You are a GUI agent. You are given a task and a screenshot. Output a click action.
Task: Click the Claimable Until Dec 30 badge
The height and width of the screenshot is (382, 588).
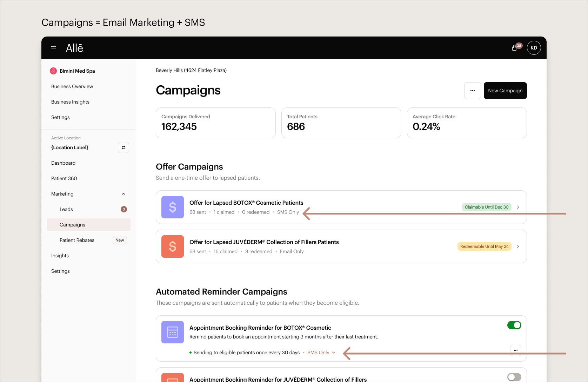(x=486, y=207)
